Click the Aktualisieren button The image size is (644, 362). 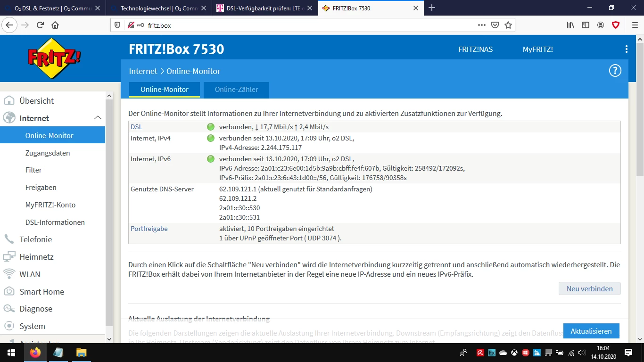[x=591, y=331]
